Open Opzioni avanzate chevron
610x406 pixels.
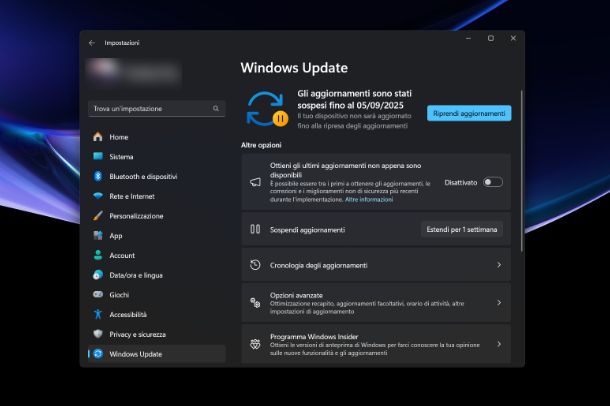click(x=499, y=302)
